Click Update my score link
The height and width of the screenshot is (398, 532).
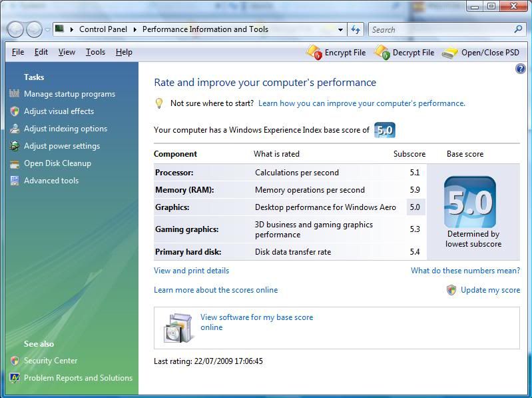(x=490, y=290)
